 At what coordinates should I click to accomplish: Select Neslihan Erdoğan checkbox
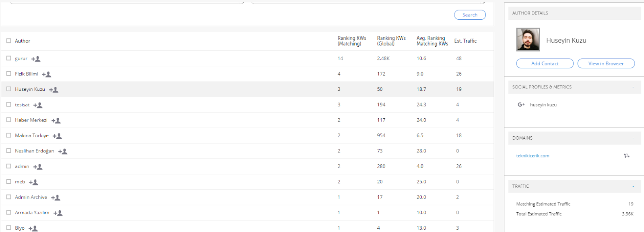(9, 151)
